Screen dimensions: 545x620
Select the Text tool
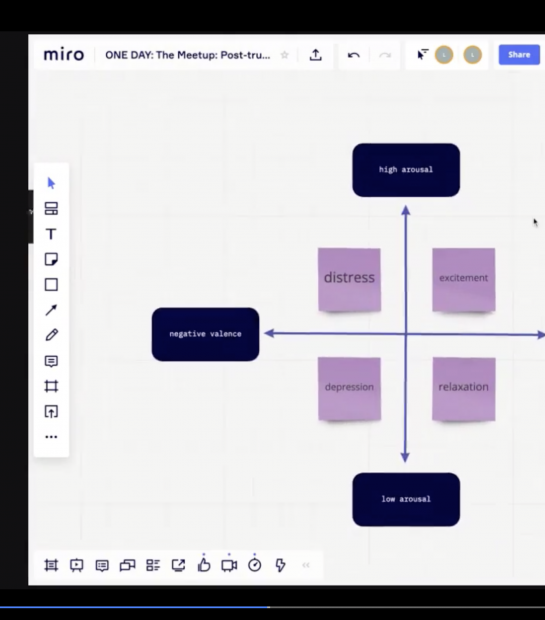51,234
